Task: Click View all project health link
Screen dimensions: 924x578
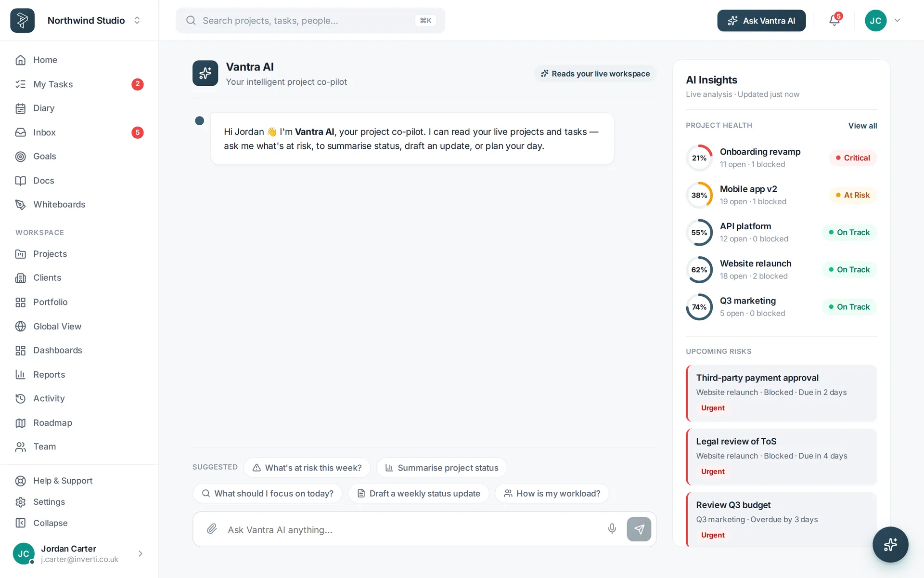Action: pos(862,126)
